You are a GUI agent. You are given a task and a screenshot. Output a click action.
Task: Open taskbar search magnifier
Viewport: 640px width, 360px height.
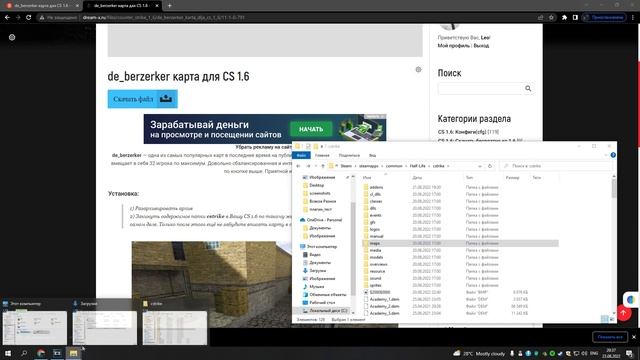24,353
